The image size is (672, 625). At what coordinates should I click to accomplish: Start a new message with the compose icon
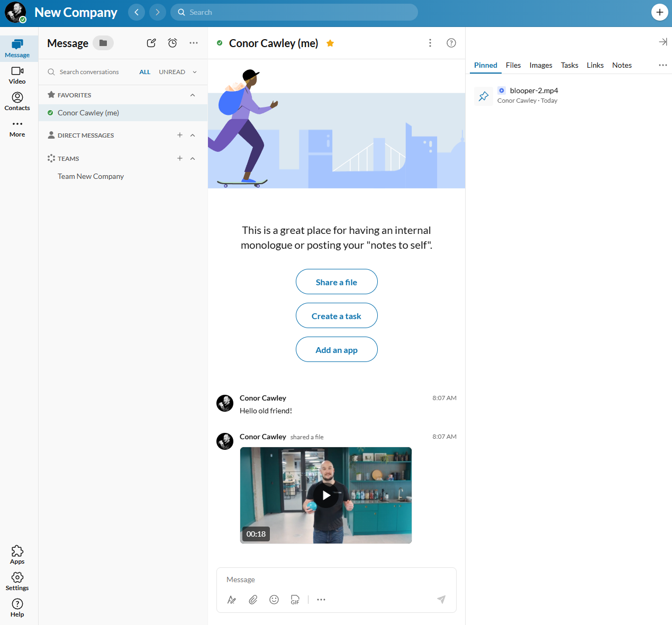point(151,43)
